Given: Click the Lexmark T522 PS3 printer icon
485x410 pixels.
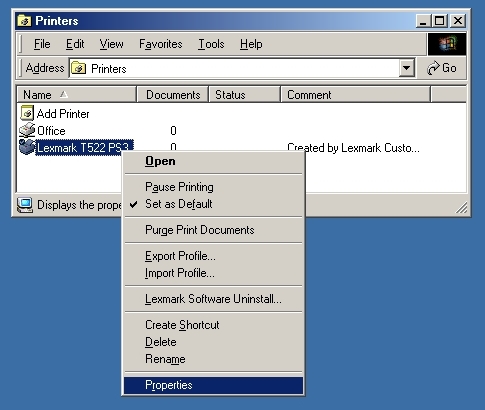Looking at the screenshot, I should [x=27, y=147].
